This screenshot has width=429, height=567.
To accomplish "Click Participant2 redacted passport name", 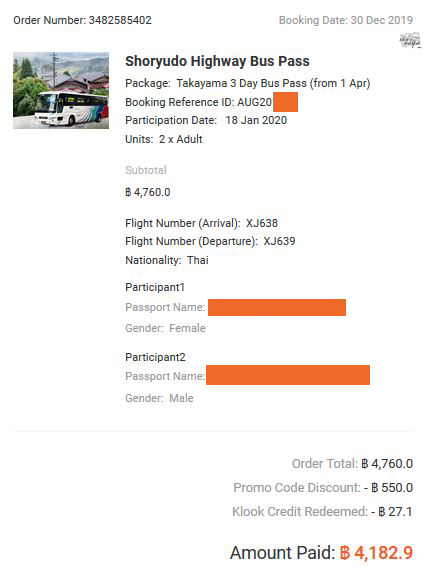I will pos(288,375).
